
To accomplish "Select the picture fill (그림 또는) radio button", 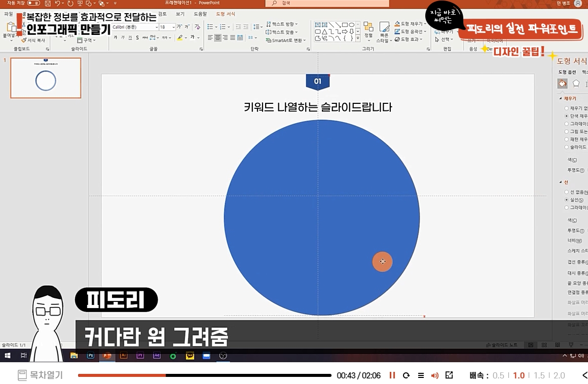I will coord(566,132).
